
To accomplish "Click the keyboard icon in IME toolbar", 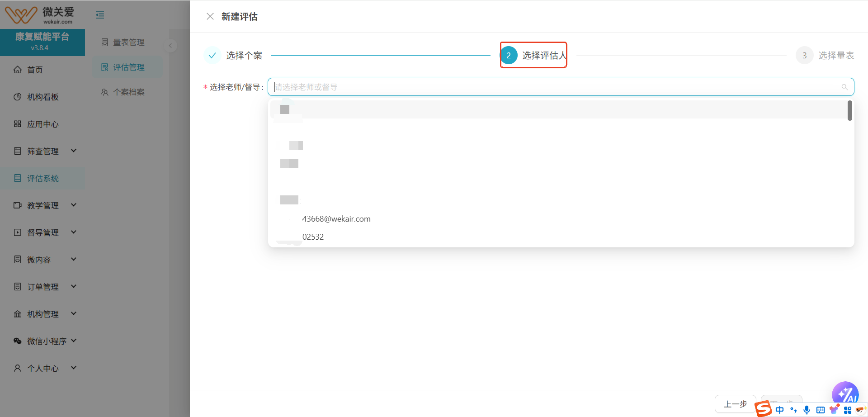I will pos(820,410).
